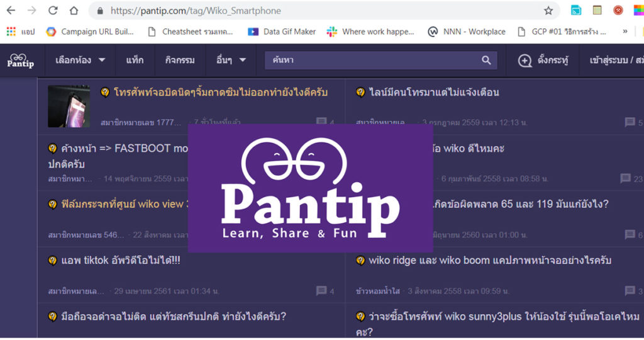Open topic about wiko sunny3plus
The height and width of the screenshot is (340, 644).
point(504,317)
